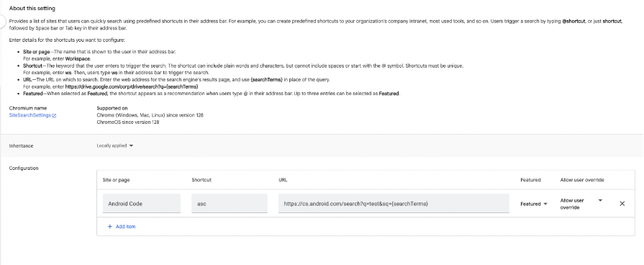
Task: Edit the Android Code site name field
Action: (x=141, y=203)
